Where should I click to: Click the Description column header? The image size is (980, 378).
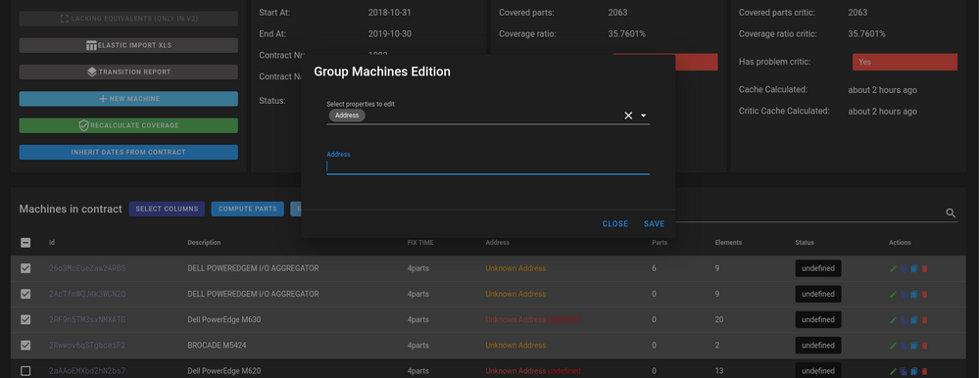point(204,243)
